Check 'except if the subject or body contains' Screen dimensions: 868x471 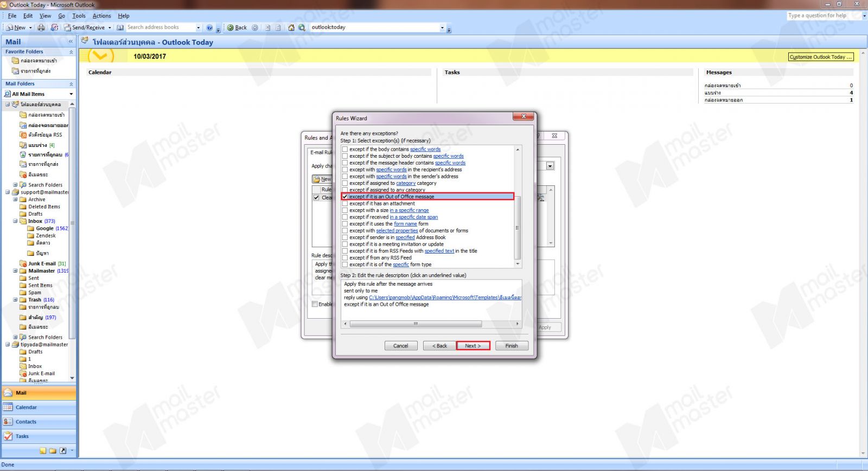click(344, 156)
